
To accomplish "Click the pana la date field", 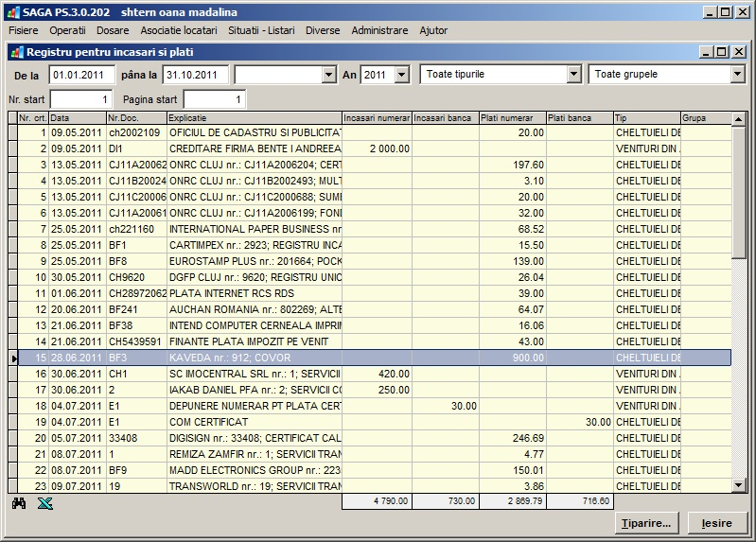I will pyautogui.click(x=195, y=75).
